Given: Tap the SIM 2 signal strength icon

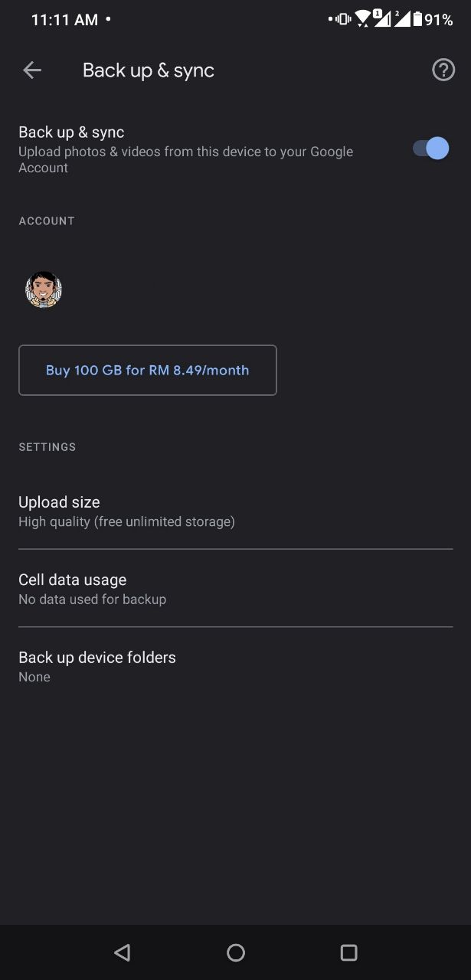Looking at the screenshot, I should pos(401,18).
